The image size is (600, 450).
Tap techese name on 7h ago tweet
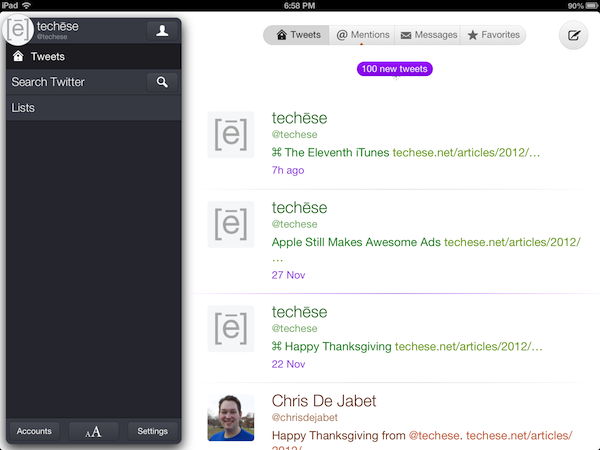click(x=299, y=118)
